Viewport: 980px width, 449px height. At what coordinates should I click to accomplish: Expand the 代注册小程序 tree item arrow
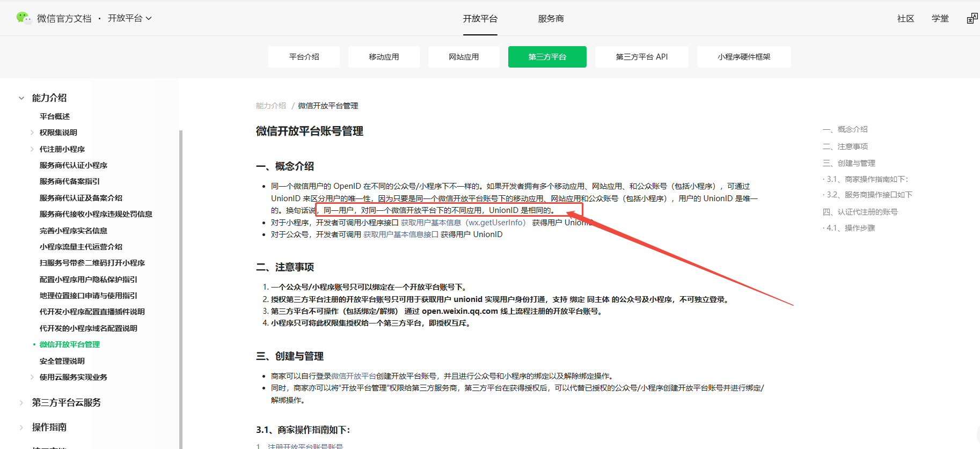click(32, 149)
